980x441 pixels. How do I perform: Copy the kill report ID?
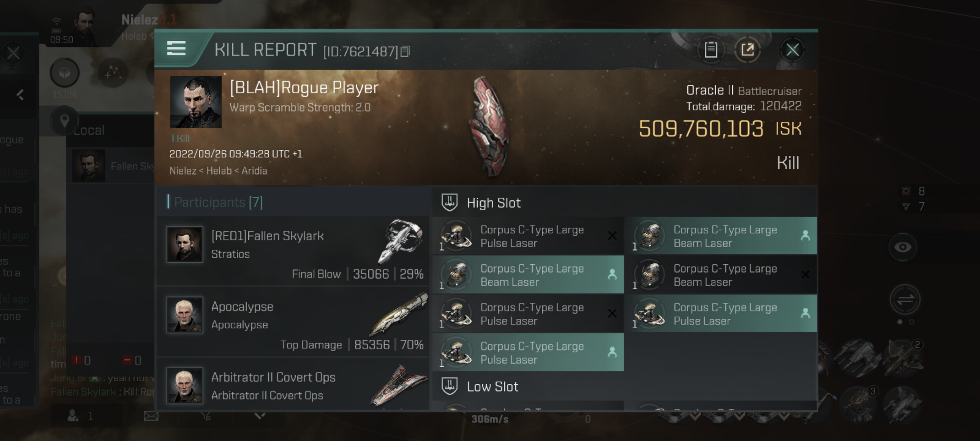click(405, 51)
